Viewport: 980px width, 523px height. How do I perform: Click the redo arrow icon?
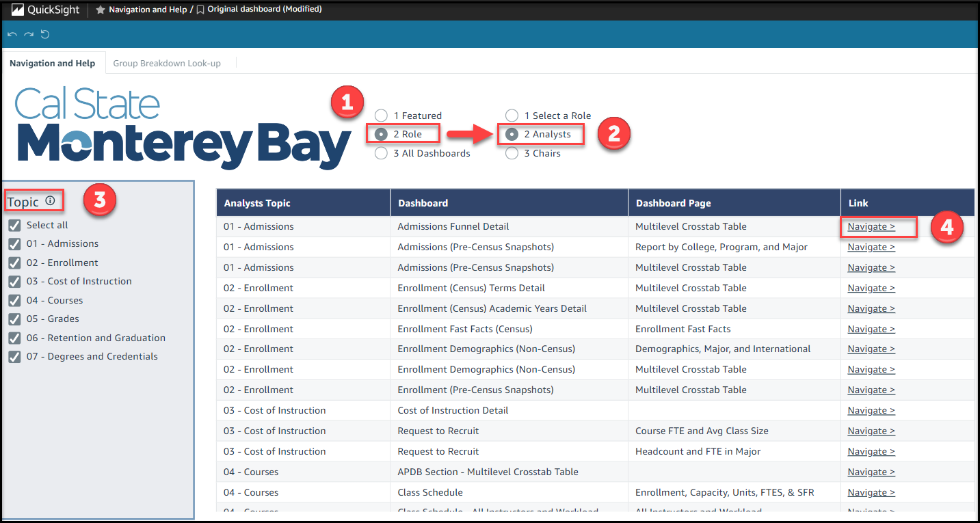29,34
